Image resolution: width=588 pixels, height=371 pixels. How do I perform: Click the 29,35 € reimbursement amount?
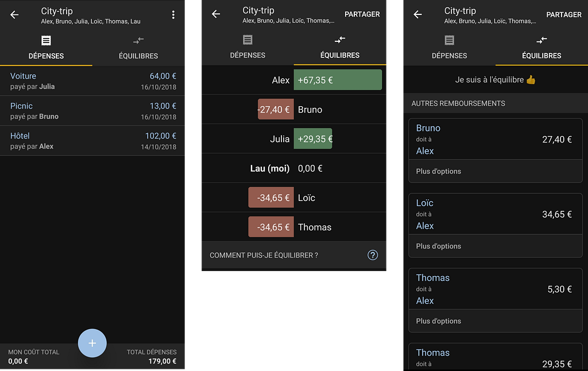(x=557, y=364)
